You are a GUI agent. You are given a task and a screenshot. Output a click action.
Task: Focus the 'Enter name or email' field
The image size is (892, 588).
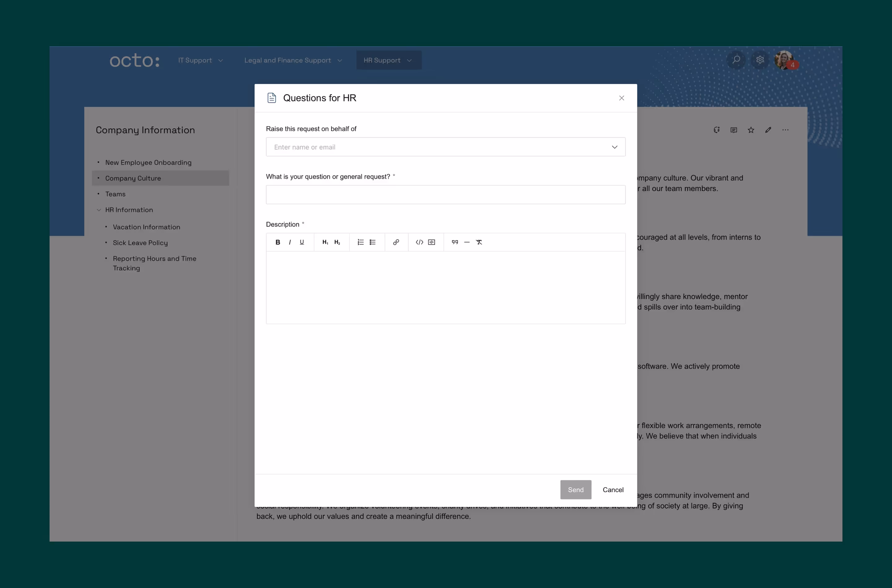pos(446,147)
